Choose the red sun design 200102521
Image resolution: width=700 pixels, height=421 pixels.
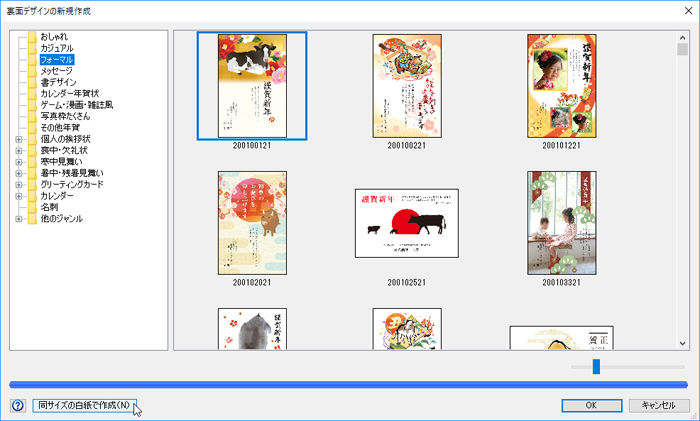coord(407,223)
